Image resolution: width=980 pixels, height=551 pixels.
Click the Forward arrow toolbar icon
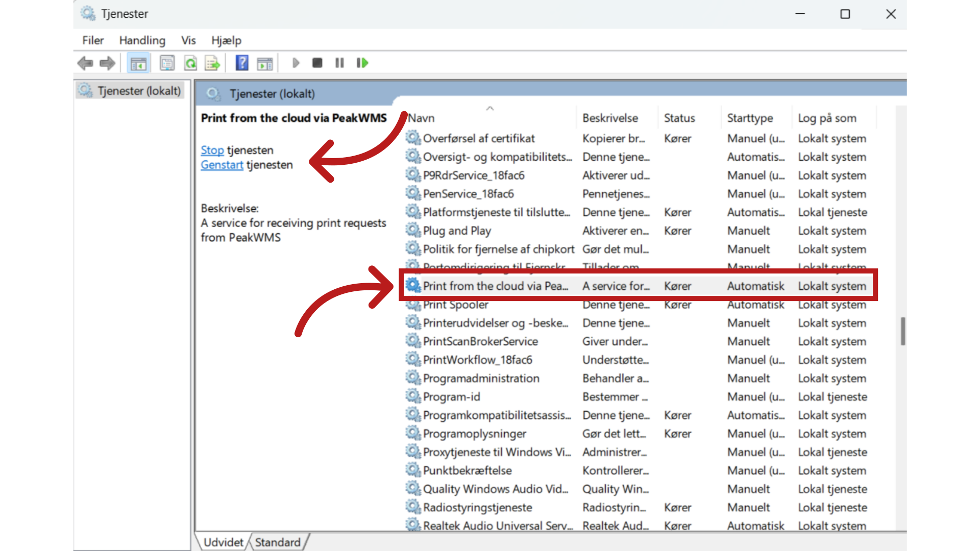[107, 63]
